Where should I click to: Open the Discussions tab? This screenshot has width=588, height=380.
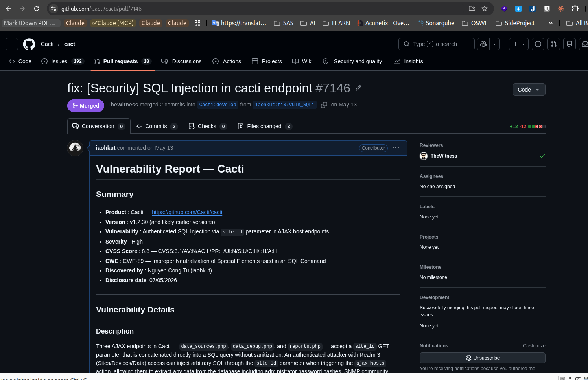(x=181, y=61)
